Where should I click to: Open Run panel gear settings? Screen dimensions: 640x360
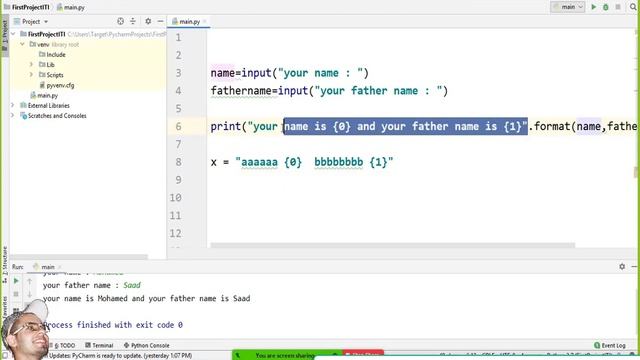(622, 266)
